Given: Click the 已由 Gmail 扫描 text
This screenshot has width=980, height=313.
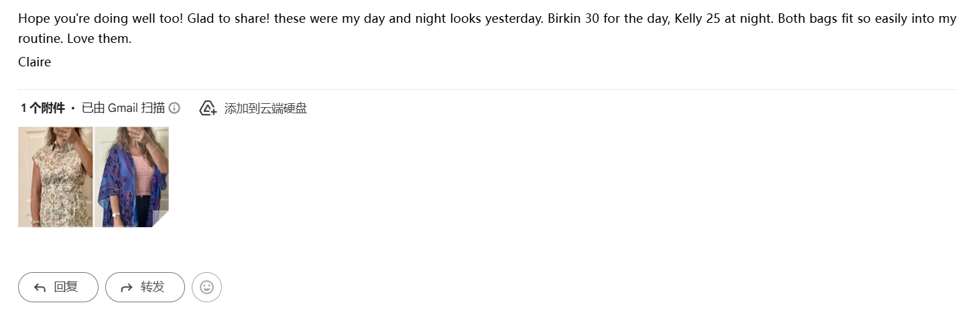Looking at the screenshot, I should point(123,108).
